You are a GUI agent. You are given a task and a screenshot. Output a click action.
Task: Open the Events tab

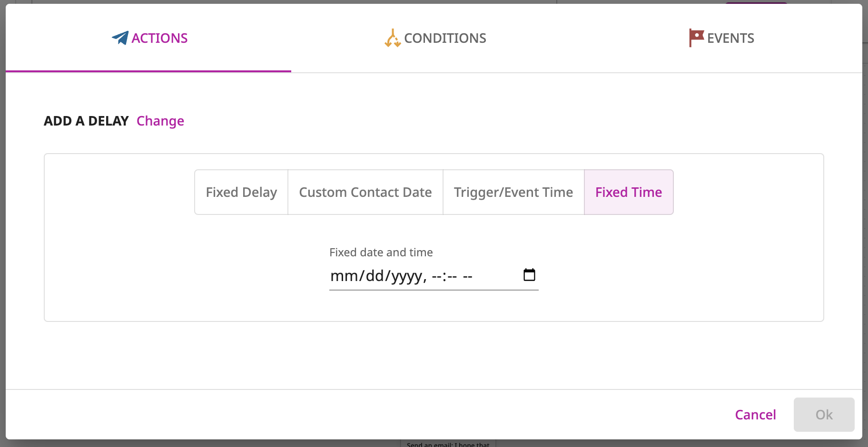coord(720,38)
